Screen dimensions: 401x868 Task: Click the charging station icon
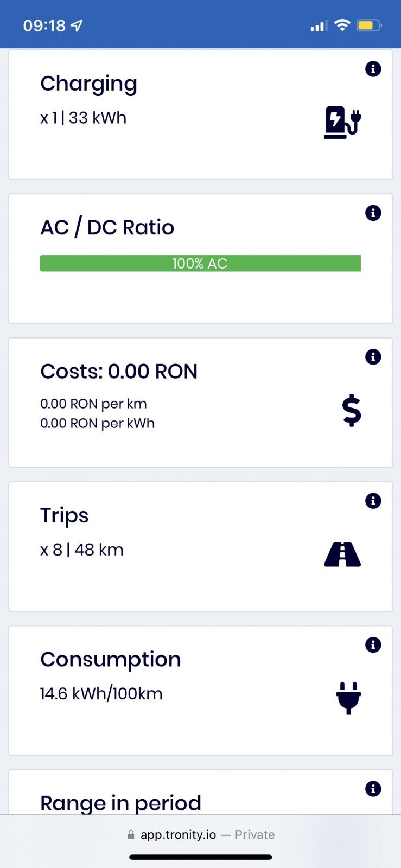tap(342, 122)
